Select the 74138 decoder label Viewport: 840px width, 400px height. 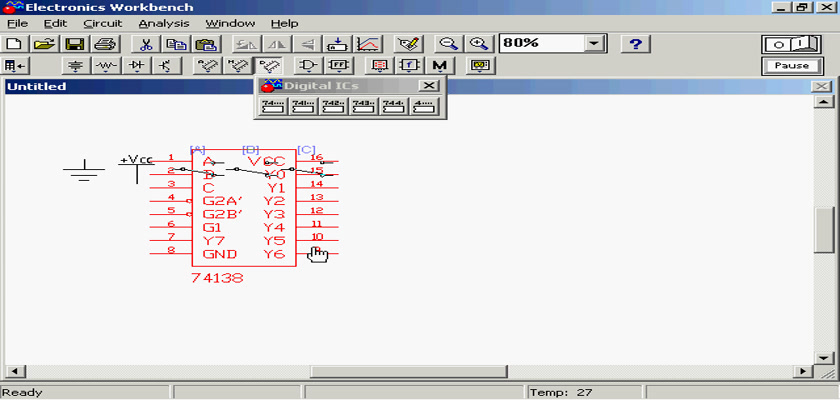(x=217, y=278)
